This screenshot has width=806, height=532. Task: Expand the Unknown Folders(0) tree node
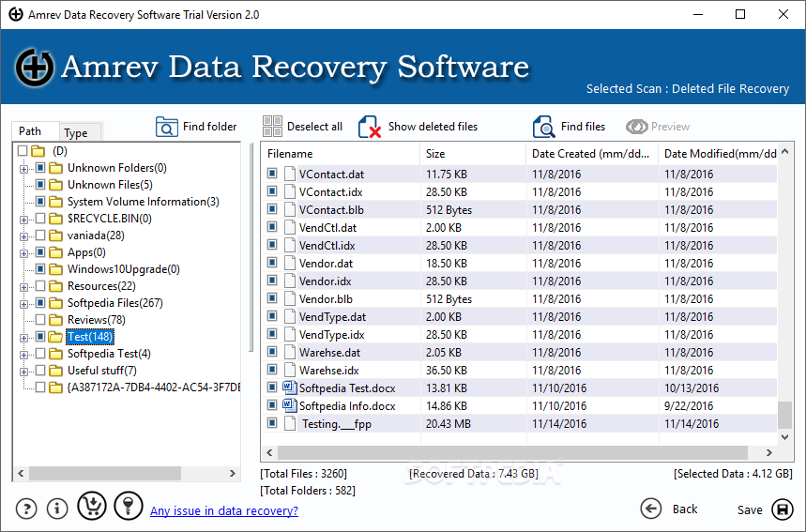[23, 169]
